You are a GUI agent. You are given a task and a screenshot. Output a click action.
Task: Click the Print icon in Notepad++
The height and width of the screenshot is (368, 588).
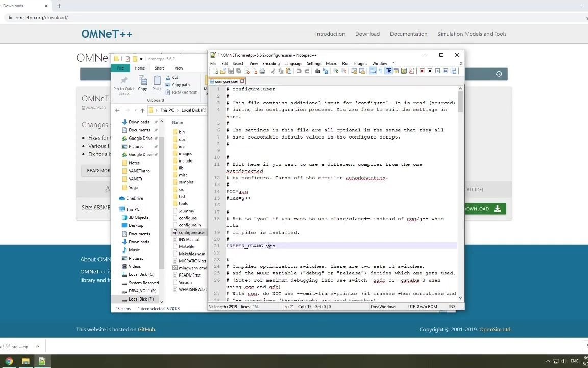pos(262,71)
